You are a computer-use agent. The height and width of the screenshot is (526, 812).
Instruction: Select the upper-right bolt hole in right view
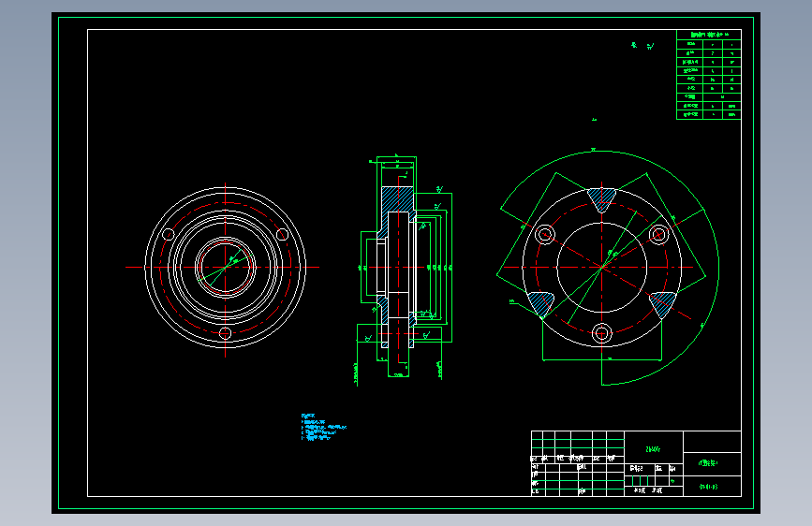[x=658, y=235]
